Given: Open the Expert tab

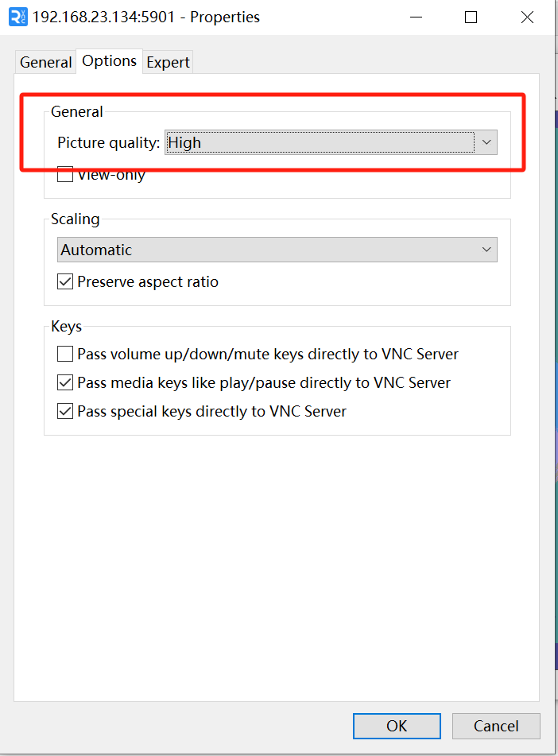Looking at the screenshot, I should pos(168,62).
